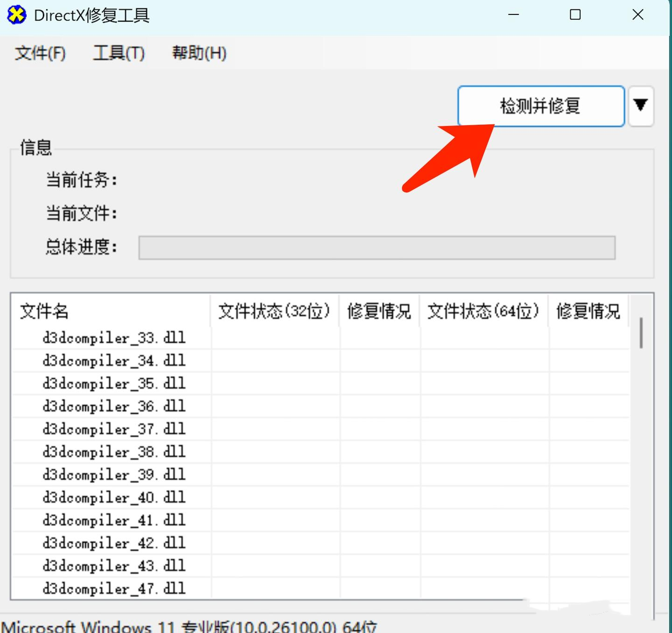This screenshot has width=672, height=633.
Task: Select the d3dcompiler_41.dll row
Action: coord(321,520)
